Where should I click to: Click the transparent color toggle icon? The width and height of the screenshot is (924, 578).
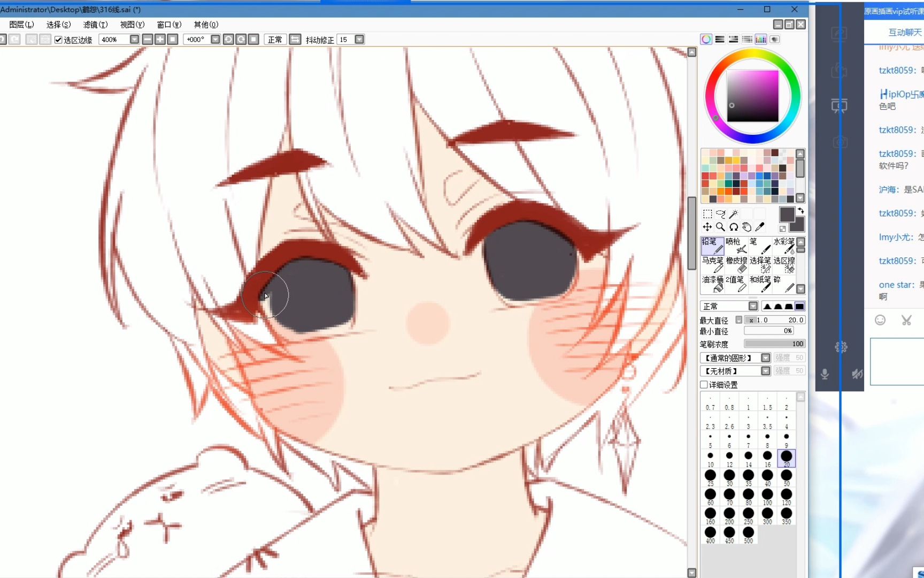tap(783, 229)
